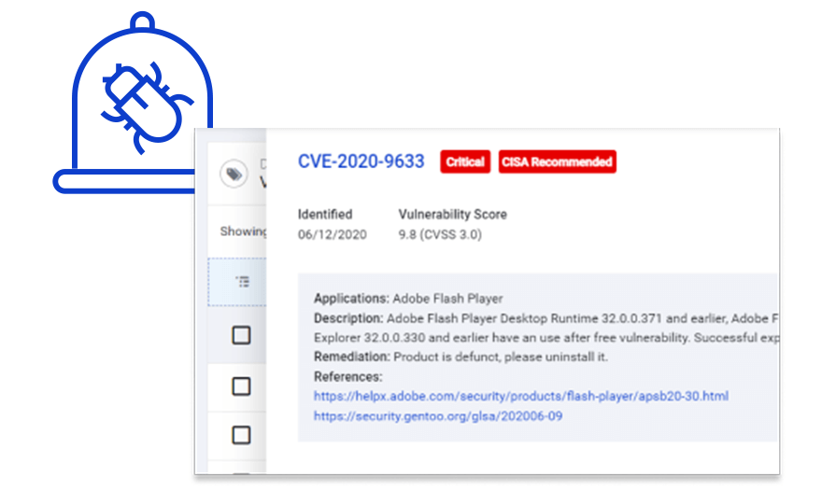This screenshot has width=822, height=504.
Task: Click the Description text line
Action: coord(542,318)
